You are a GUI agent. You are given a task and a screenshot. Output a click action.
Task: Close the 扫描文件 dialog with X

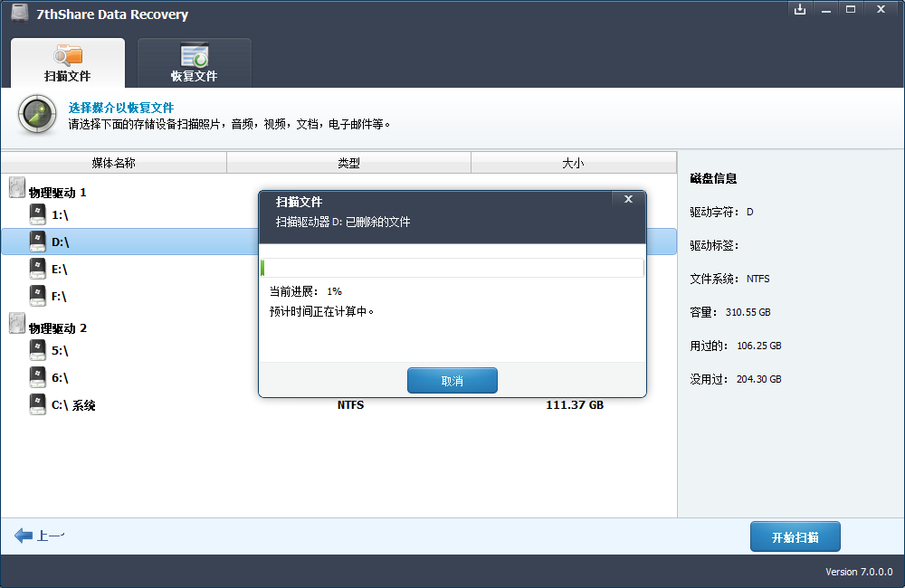tap(628, 199)
